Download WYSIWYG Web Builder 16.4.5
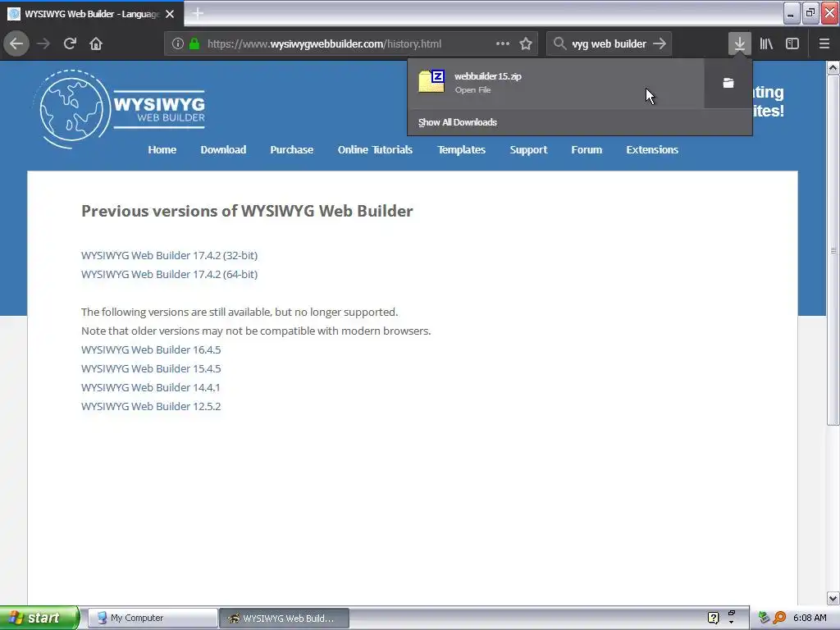This screenshot has width=840, height=630. coord(151,349)
